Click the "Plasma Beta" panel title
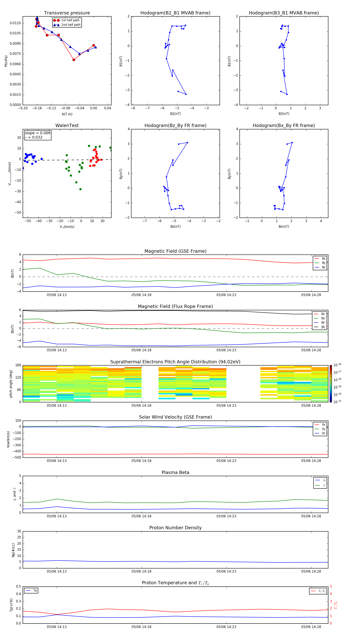The image size is (351, 644). pos(175,472)
